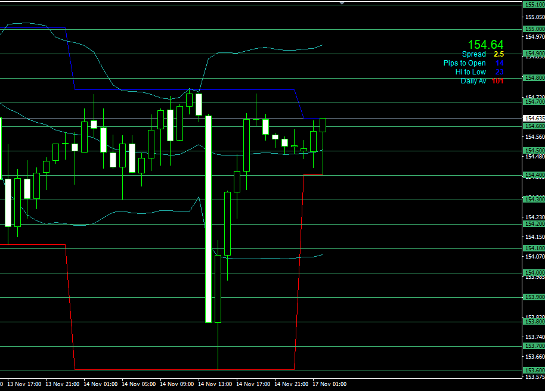
Task: Select the 154.400 price level label
Action: [533, 175]
